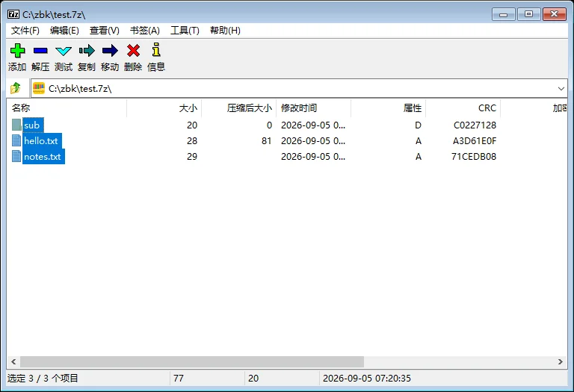
Task: Click status bar timestamp 2026-09-05 07:20:35
Action: tap(367, 378)
